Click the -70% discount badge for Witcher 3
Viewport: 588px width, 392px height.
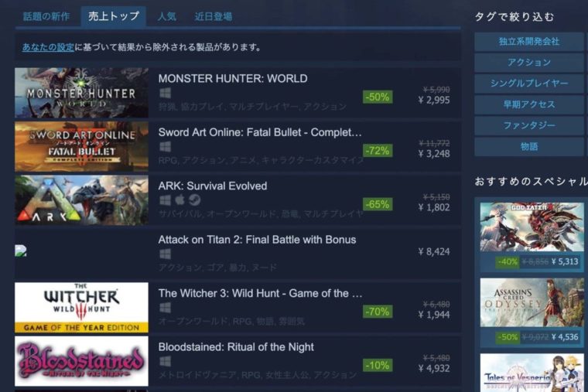click(x=378, y=312)
